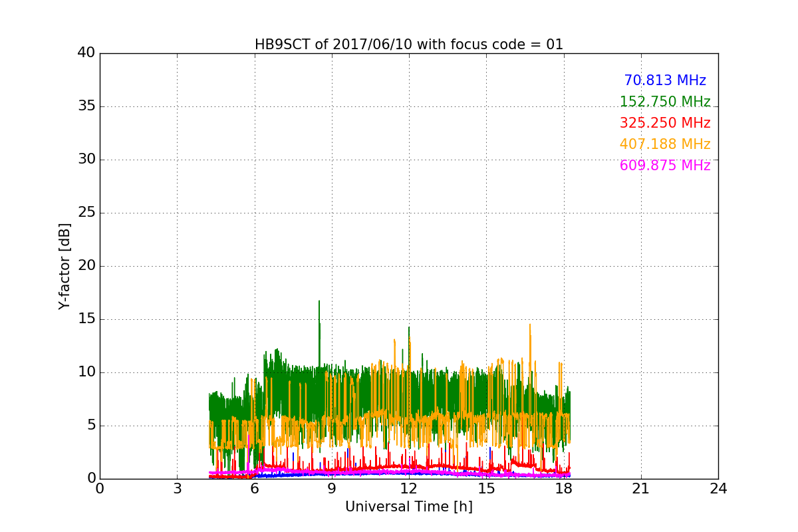The height and width of the screenshot is (532, 798).
Task: Select the 70.813 MHz legend label
Action: click(665, 80)
